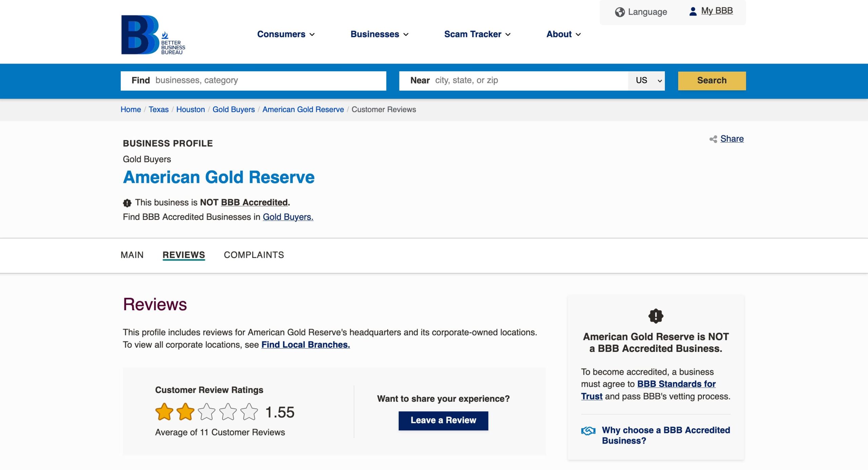The width and height of the screenshot is (868, 470).
Task: Click the fourth empty rating star
Action: tap(228, 412)
